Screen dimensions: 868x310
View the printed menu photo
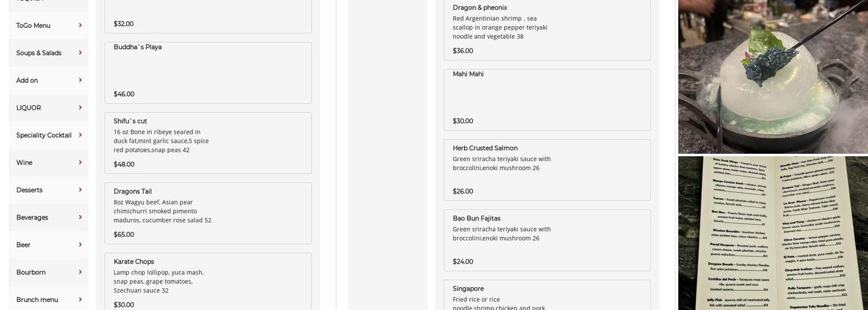click(773, 233)
